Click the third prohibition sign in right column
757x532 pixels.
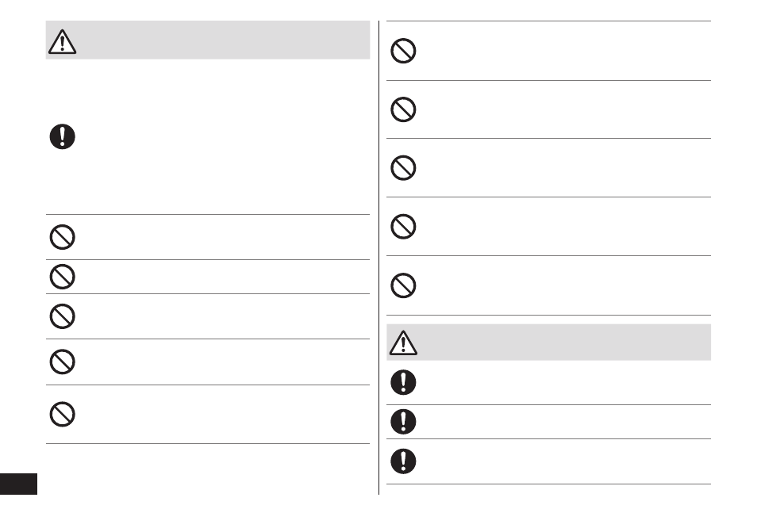tap(403, 168)
